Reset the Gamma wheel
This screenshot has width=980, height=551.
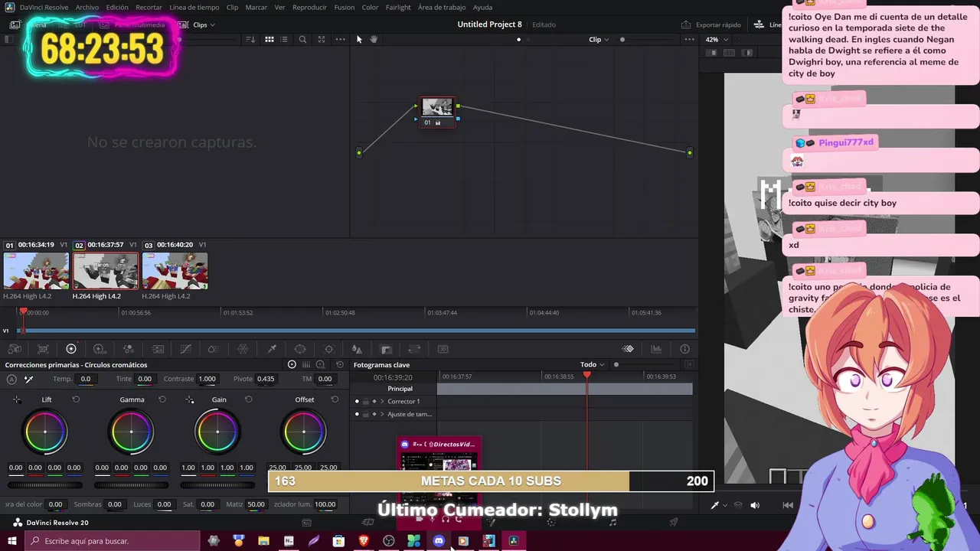[162, 399]
